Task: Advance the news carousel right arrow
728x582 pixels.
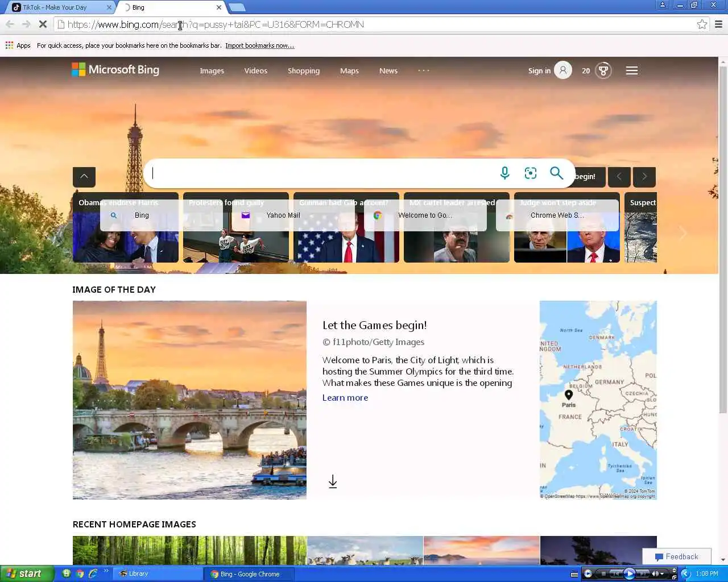Action: coord(683,233)
